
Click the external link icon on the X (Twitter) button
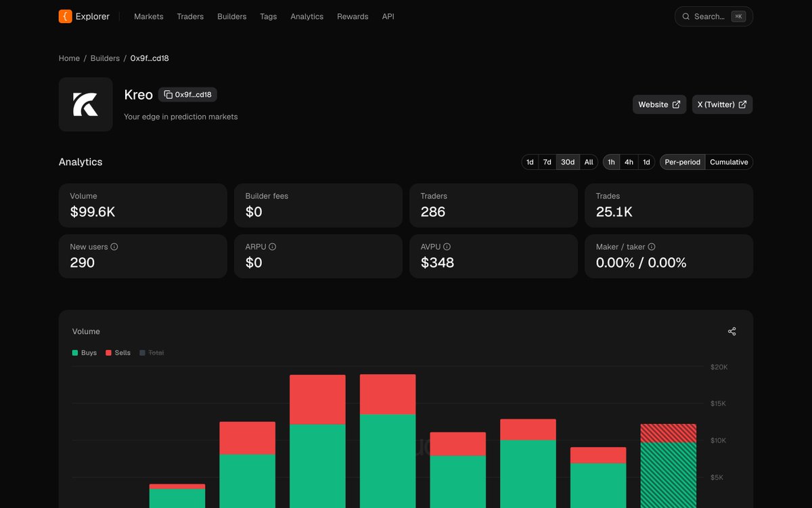tap(742, 104)
